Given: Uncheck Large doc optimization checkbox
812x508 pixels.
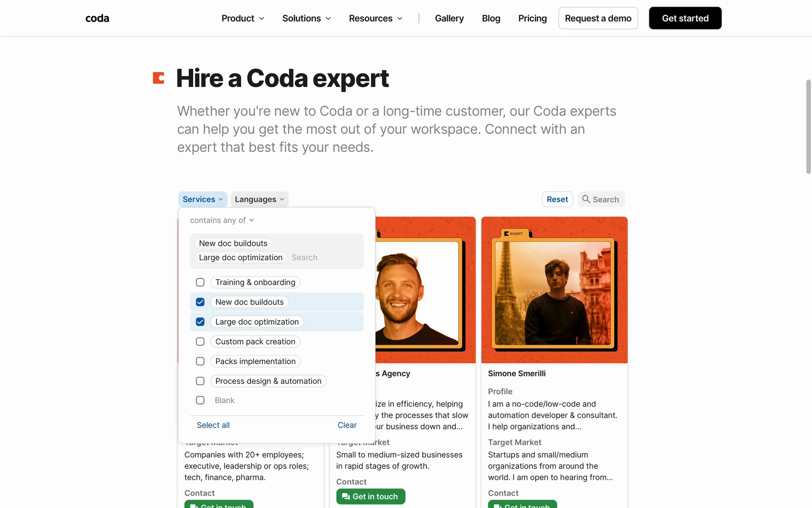Looking at the screenshot, I should 200,322.
